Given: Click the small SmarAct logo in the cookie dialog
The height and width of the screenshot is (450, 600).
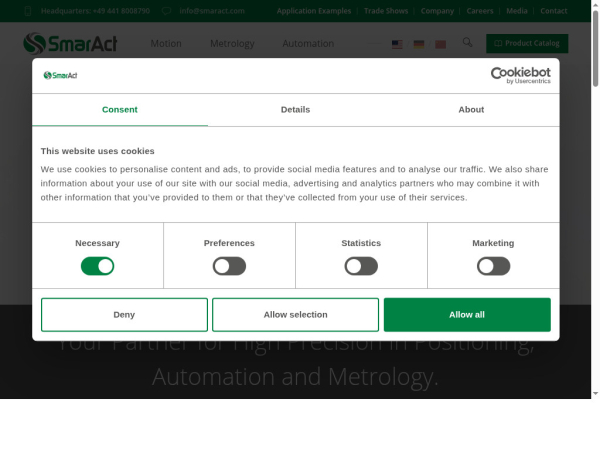Looking at the screenshot, I should point(60,75).
